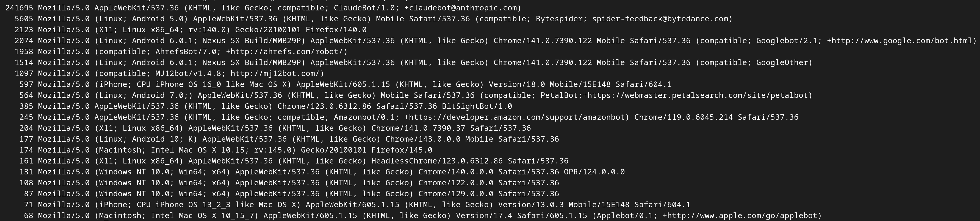The height and width of the screenshot is (221, 980).
Task: Click the Firefox/145.0 text
Action: tap(401, 150)
